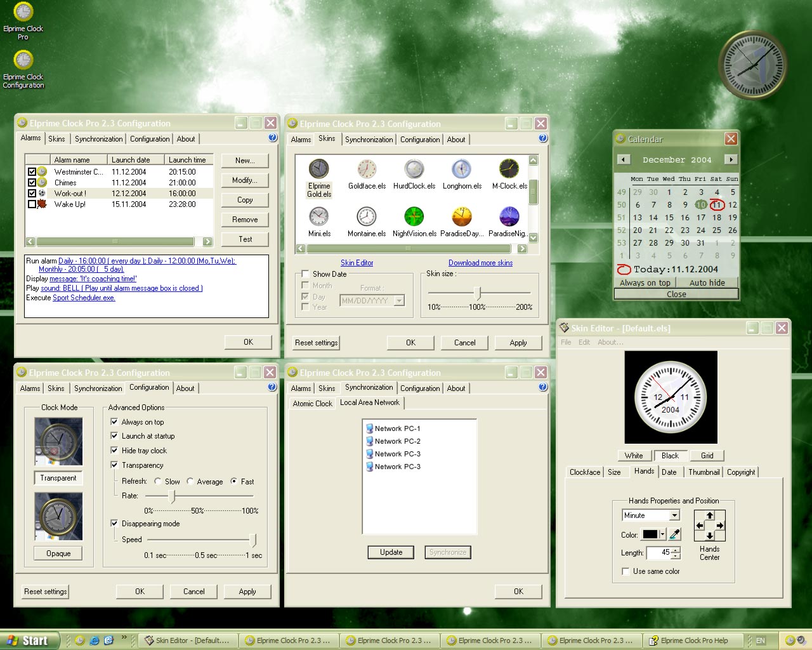Screen dimensions: 812x650
Task: Toggle the Westminster C... alarm checkbox
Action: click(x=32, y=171)
